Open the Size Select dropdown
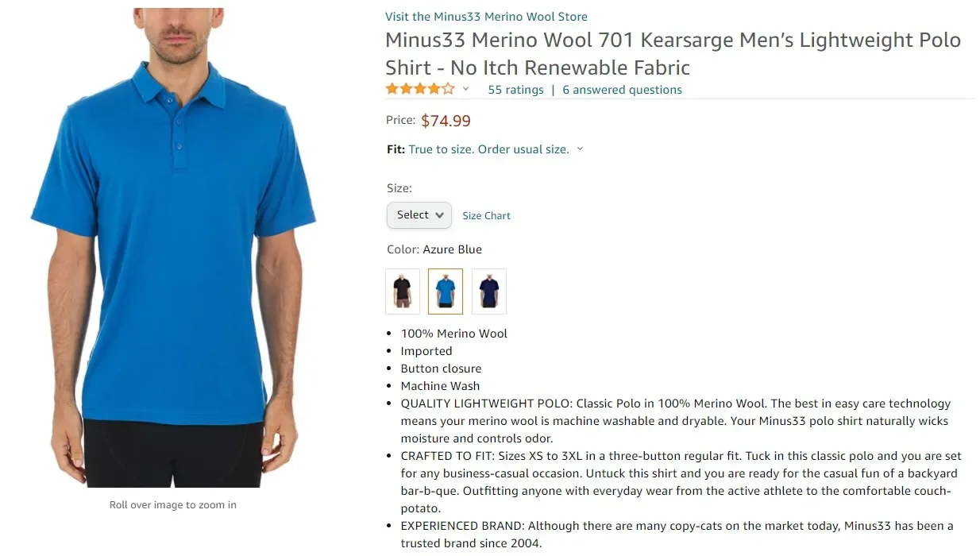The width and height of the screenshot is (980, 556). pos(419,215)
